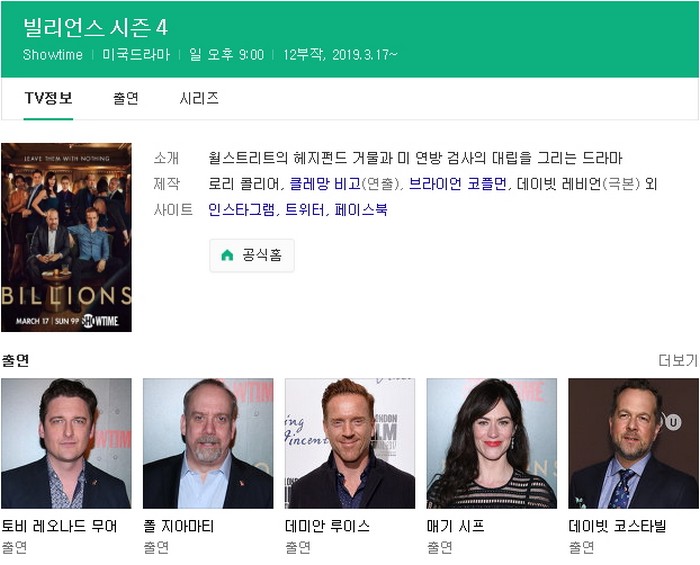This screenshot has width=700, height=565.
Task: Open the 페이스북 link
Action: pyautogui.click(x=361, y=209)
